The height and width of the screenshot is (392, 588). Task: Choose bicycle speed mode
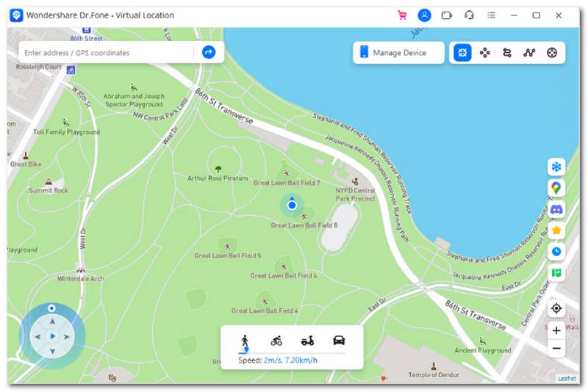click(x=276, y=341)
